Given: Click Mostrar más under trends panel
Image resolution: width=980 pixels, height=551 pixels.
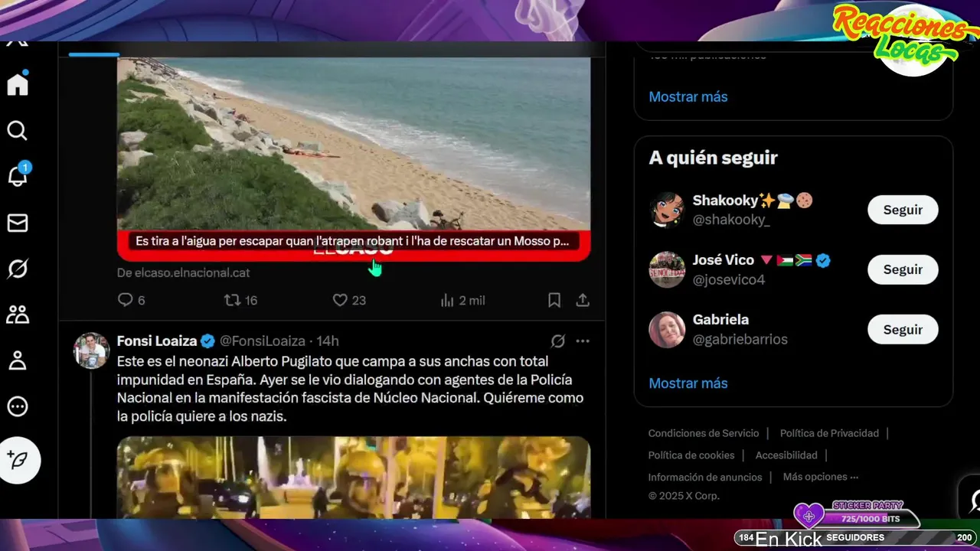Looking at the screenshot, I should point(688,96).
